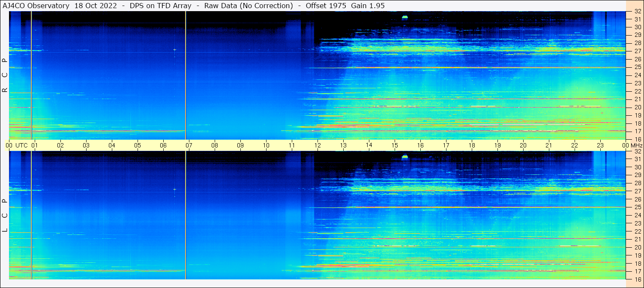Click the 32 MHz label of the RCP panel
Screen dimensions: 644x288
click(637, 12)
